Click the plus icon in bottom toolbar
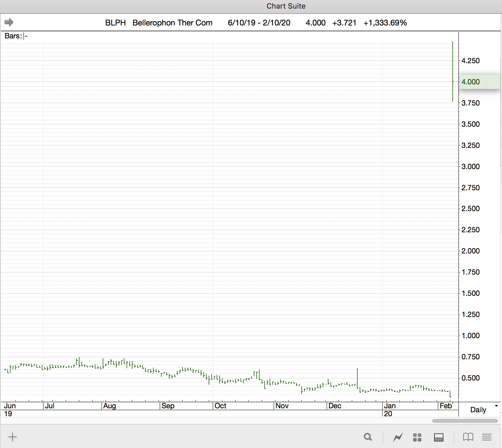 click(x=13, y=437)
